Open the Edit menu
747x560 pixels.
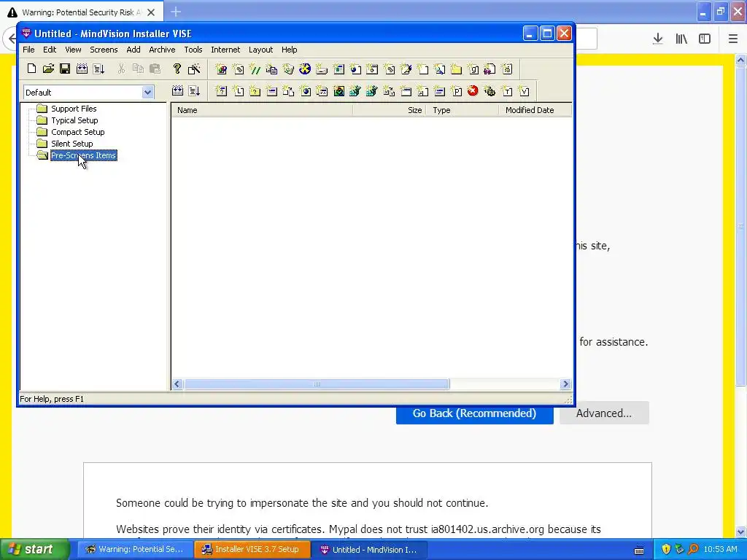tap(50, 50)
